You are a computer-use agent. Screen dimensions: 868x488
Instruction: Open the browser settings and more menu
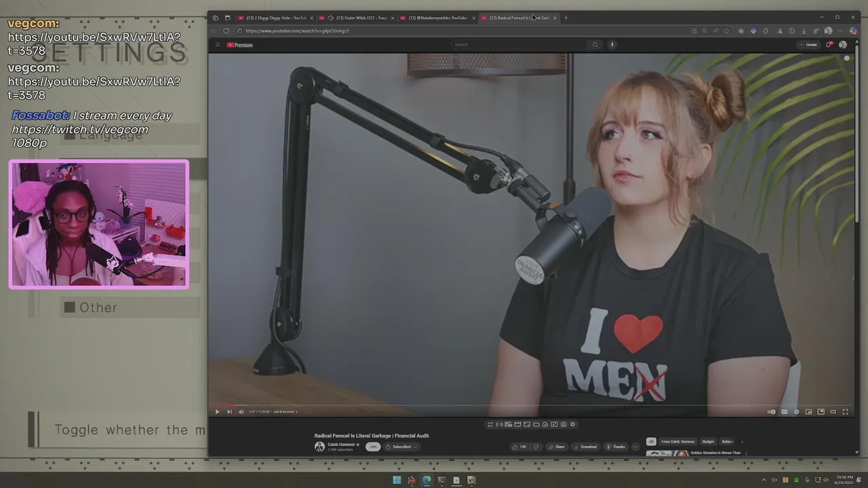840,30
